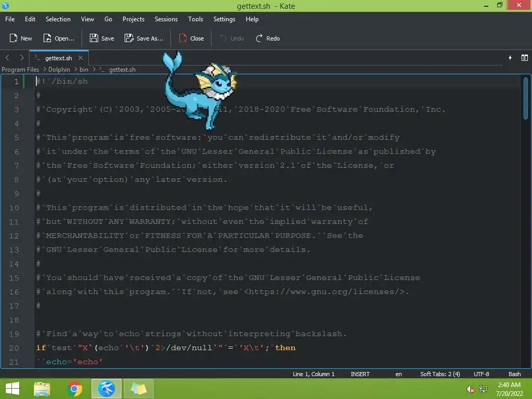Click line number 20 in the gutter
Screen dimensions: 532x399
[x=14, y=348]
